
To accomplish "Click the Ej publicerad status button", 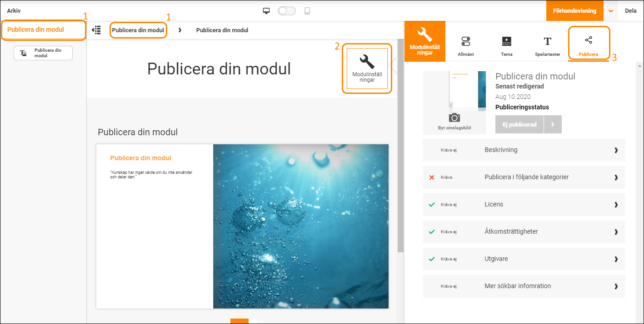I will [x=519, y=124].
